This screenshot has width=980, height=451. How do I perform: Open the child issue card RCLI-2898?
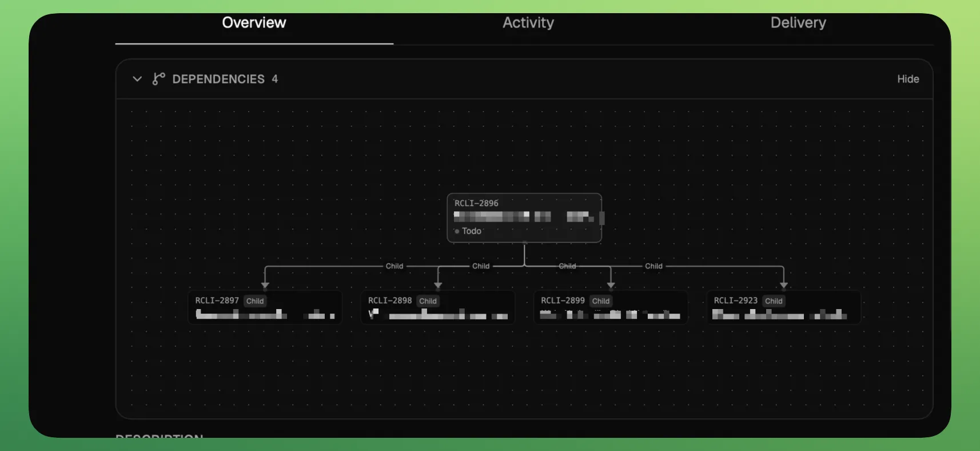(438, 307)
